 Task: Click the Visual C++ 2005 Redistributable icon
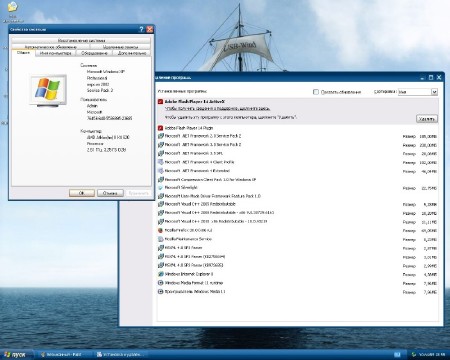point(160,204)
